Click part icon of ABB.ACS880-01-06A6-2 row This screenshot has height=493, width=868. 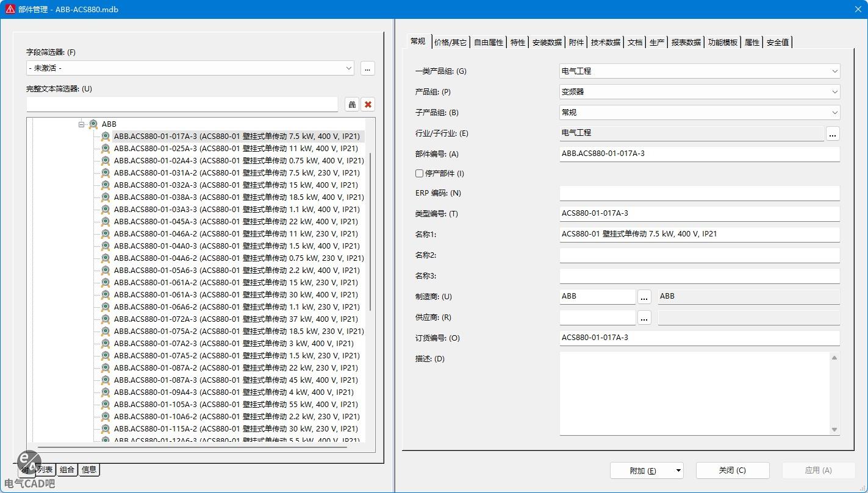coord(106,307)
